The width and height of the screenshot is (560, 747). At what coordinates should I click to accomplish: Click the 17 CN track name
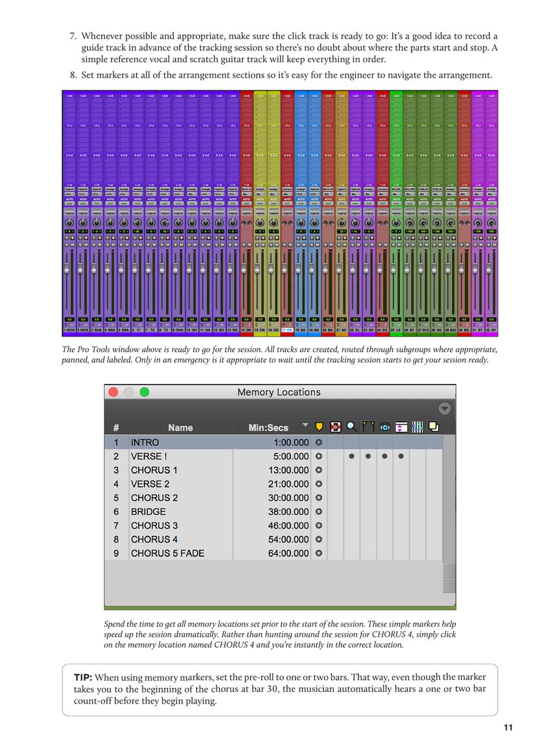tap(287, 330)
